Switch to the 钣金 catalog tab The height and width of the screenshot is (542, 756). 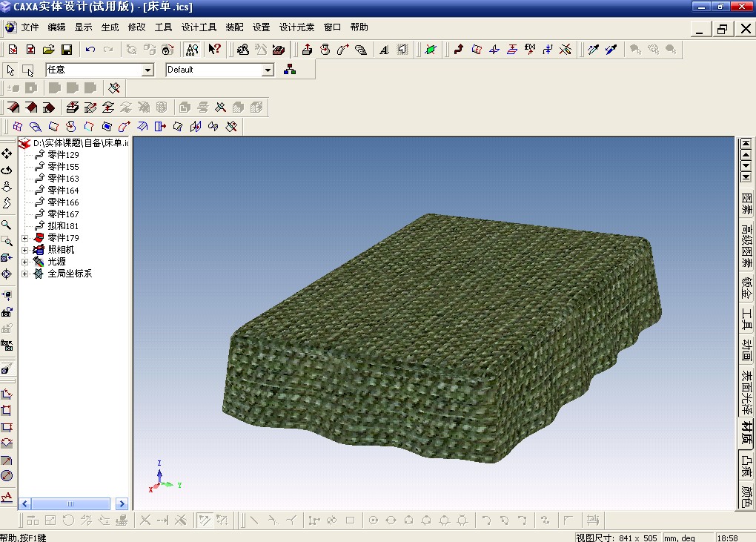pos(746,288)
